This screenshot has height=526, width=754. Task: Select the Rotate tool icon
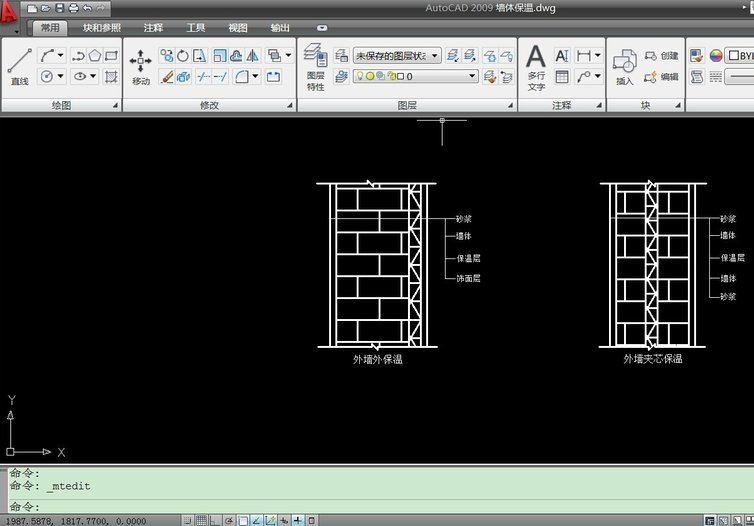point(183,56)
